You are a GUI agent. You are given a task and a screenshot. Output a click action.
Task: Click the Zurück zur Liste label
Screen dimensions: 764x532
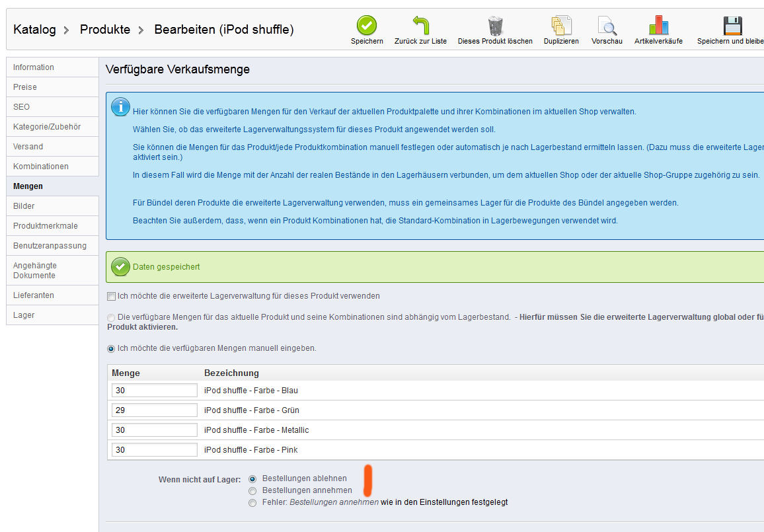[x=420, y=42]
